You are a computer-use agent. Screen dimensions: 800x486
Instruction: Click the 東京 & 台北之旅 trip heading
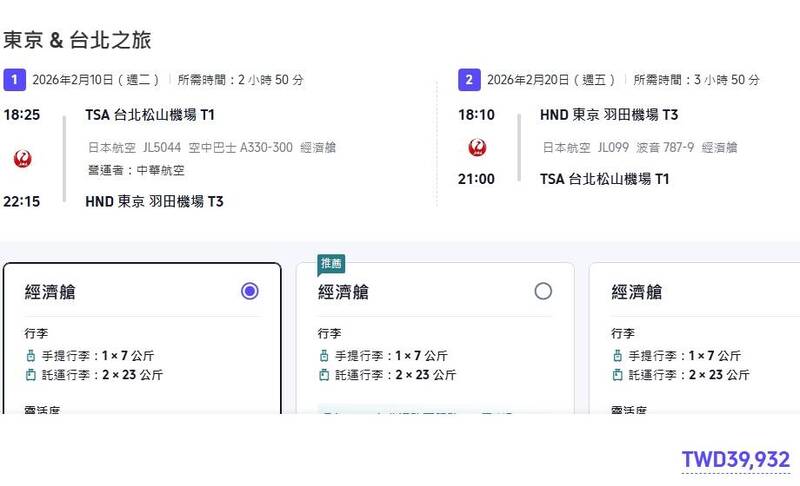[x=77, y=40]
